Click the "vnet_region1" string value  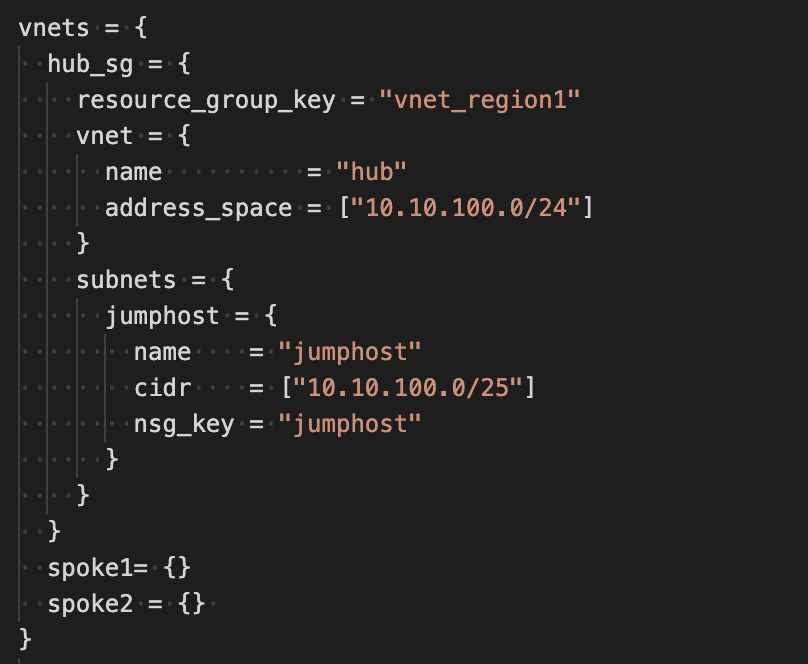pyautogui.click(x=480, y=100)
